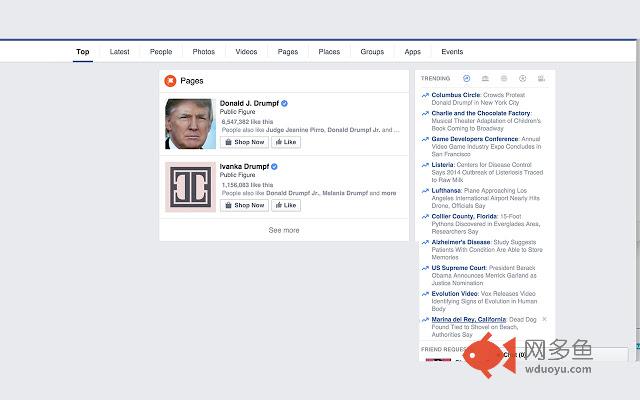Like the Ivanka Drumpf page
Viewport: 640px width, 400px height.
(x=286, y=205)
